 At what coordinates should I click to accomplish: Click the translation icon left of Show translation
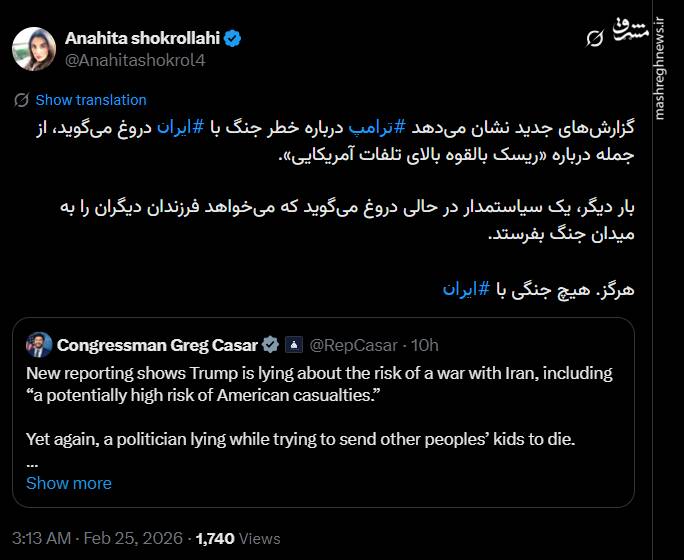coord(21,100)
